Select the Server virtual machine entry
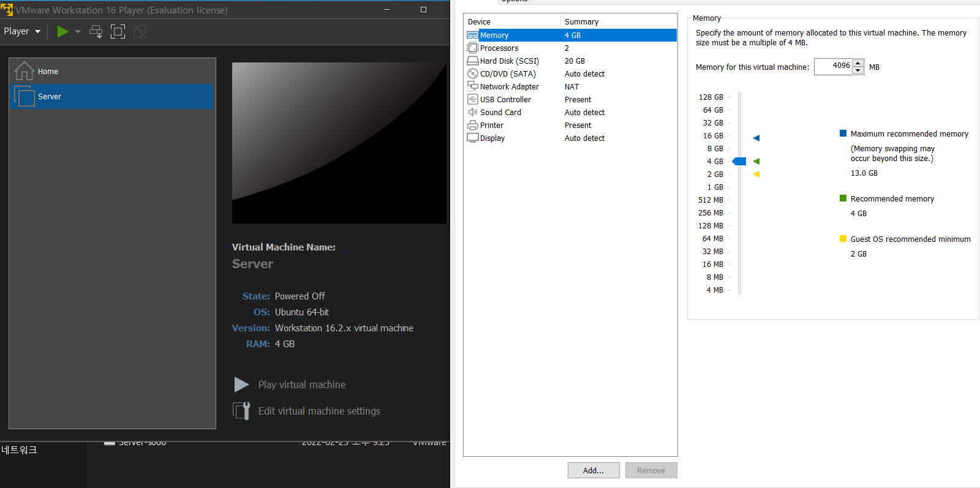The height and width of the screenshot is (488, 980). [112, 97]
